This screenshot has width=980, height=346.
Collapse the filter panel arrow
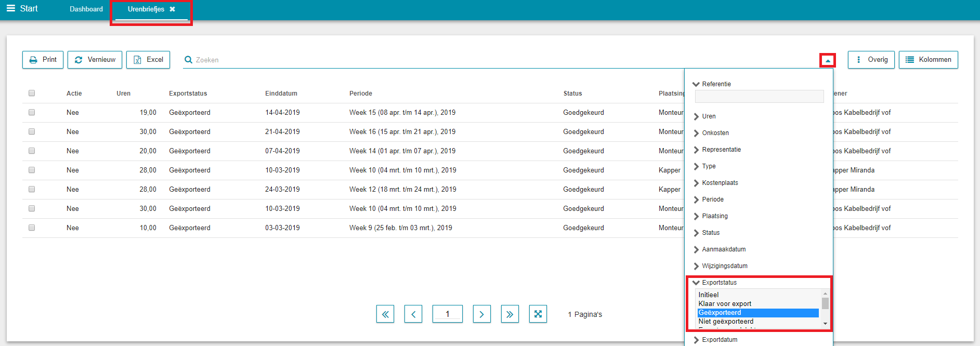click(828, 61)
